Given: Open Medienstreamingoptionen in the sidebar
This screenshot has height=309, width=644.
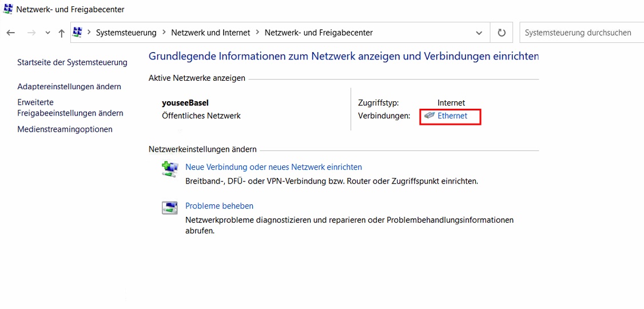Looking at the screenshot, I should [65, 129].
